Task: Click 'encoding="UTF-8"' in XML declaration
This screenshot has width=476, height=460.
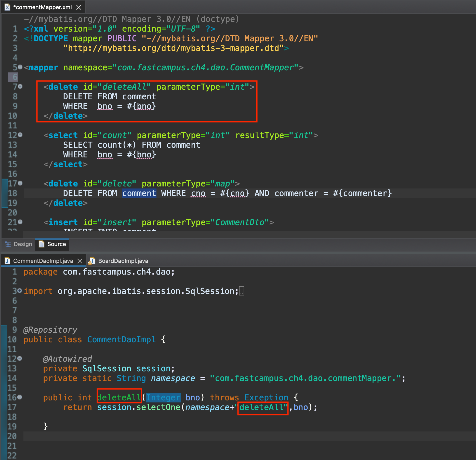Action: pyautogui.click(x=161, y=29)
